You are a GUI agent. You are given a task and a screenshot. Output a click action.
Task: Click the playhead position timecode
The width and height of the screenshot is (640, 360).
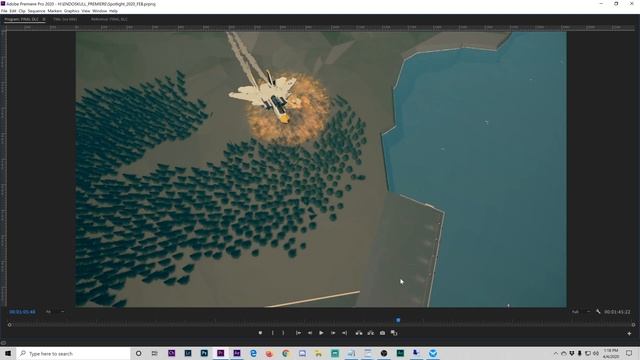[x=22, y=312]
